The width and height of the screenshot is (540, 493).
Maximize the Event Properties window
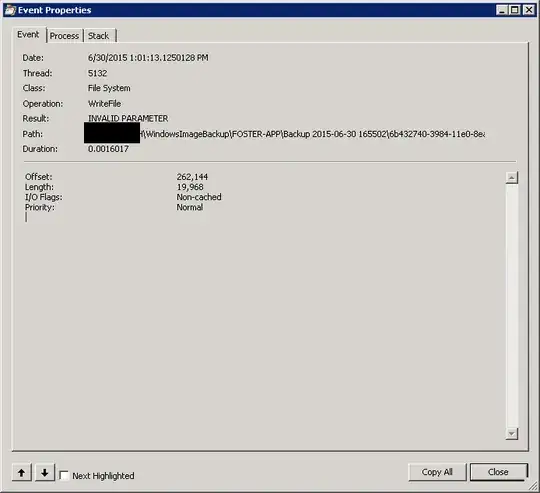pyautogui.click(x=515, y=10)
